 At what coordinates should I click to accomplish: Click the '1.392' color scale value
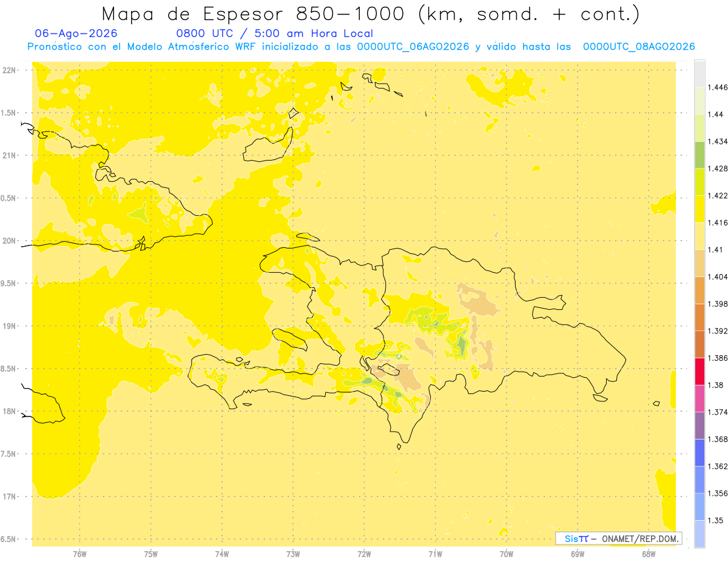click(x=717, y=331)
